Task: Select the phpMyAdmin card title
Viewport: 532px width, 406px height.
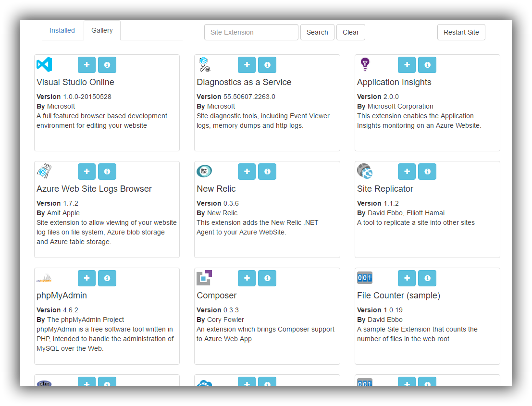Action: (62, 296)
